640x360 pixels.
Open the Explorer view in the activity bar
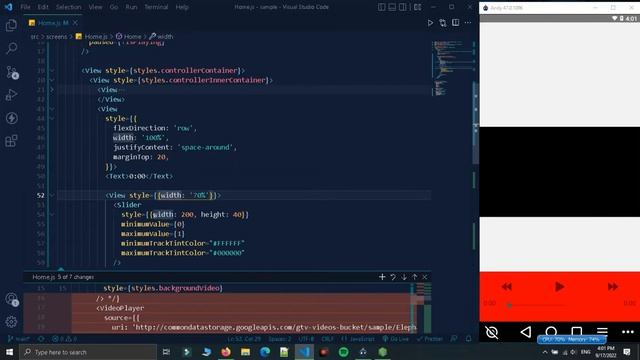[x=11, y=25]
